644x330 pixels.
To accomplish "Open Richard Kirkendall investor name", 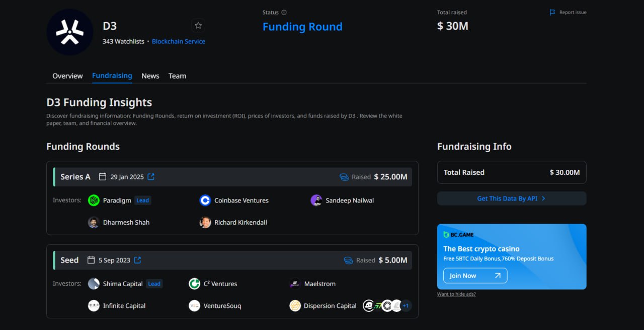I will pyautogui.click(x=240, y=223).
